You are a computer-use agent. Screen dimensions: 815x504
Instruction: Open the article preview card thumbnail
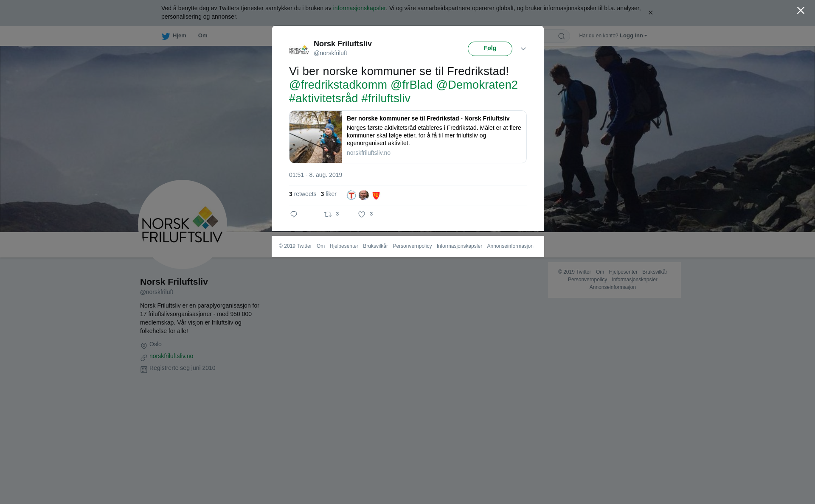coord(315,137)
